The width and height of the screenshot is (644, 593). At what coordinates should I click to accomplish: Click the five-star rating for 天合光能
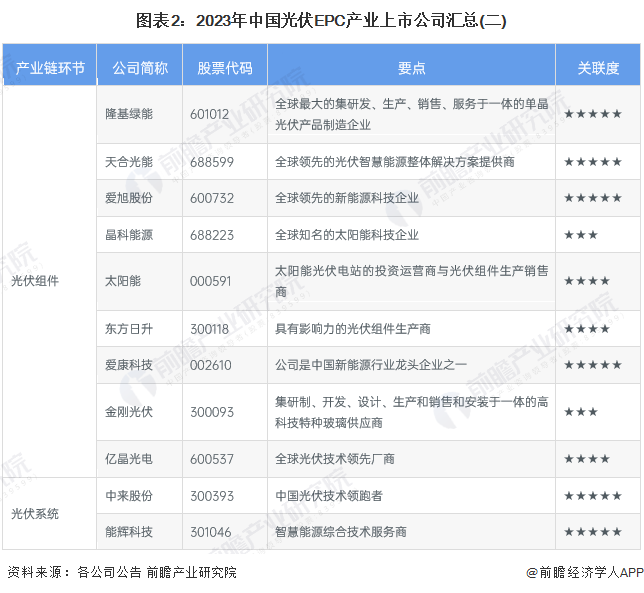pos(593,162)
